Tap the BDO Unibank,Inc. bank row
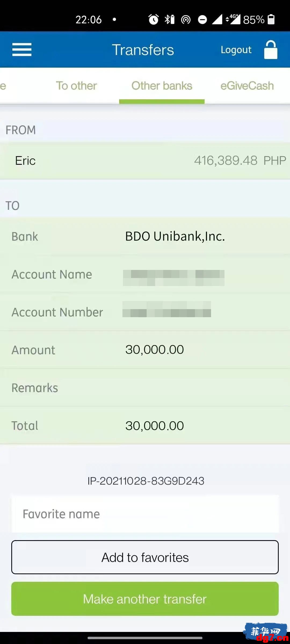 [145, 236]
